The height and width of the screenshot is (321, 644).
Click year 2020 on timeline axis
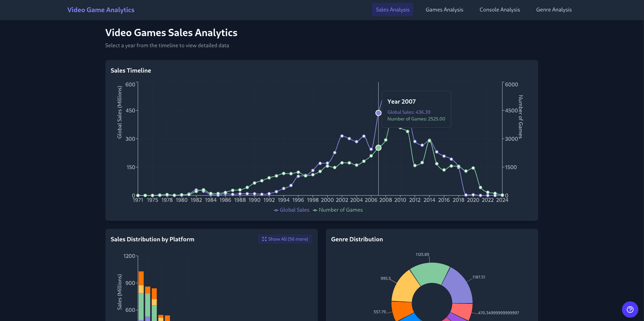pos(473,200)
